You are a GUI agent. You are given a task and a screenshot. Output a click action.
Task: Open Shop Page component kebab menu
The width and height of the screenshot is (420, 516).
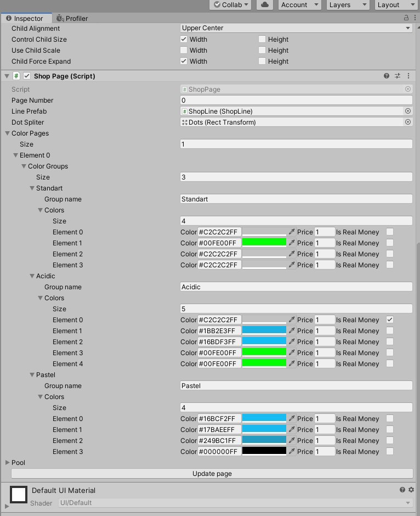point(408,76)
